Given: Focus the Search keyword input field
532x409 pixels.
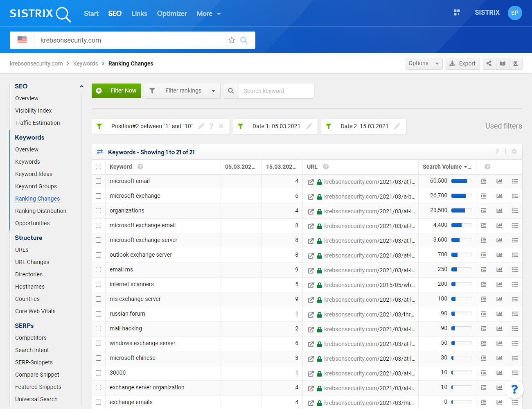Looking at the screenshot, I should [x=276, y=91].
